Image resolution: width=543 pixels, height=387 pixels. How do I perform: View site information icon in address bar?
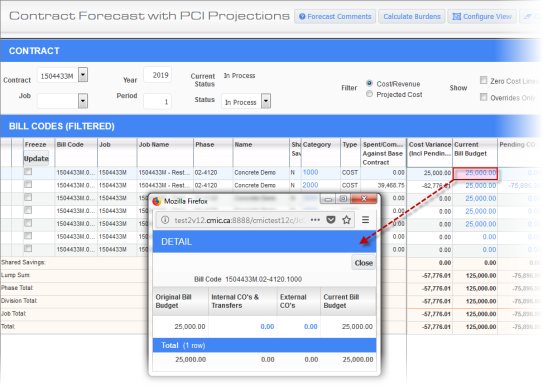[x=165, y=220]
